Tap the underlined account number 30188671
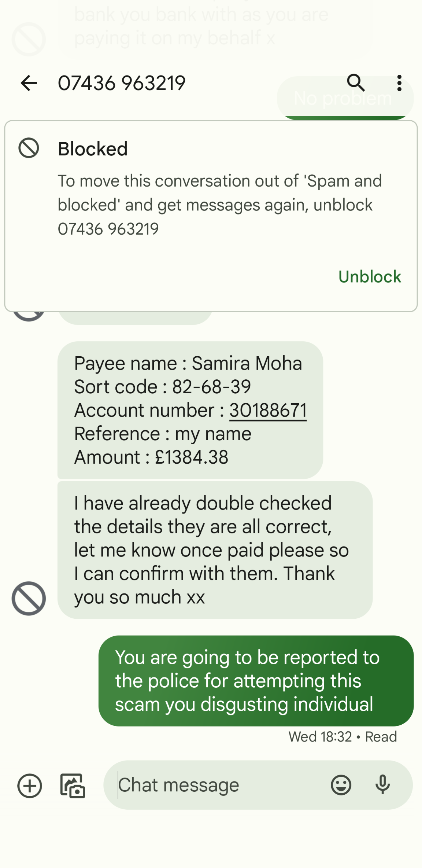 [x=268, y=410]
